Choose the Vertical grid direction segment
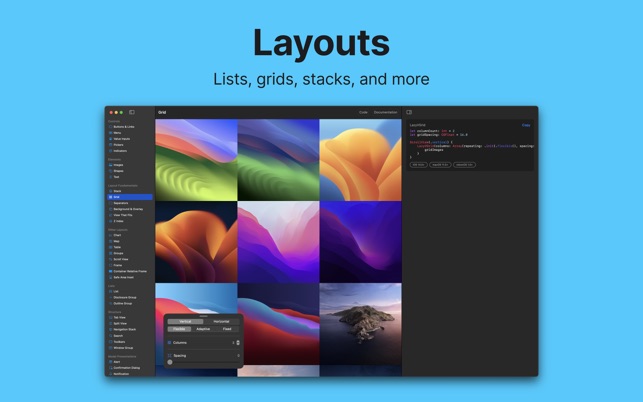The width and height of the screenshot is (643, 402). (185, 322)
